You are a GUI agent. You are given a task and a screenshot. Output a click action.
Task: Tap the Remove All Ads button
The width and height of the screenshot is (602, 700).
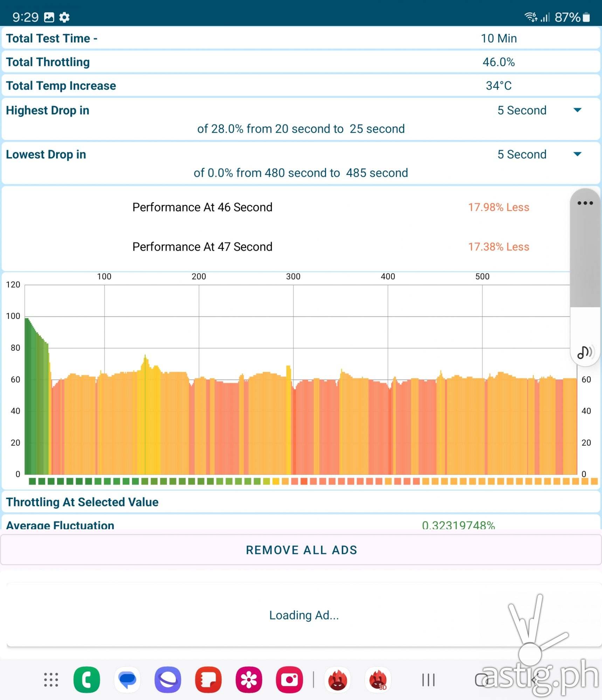[301, 550]
